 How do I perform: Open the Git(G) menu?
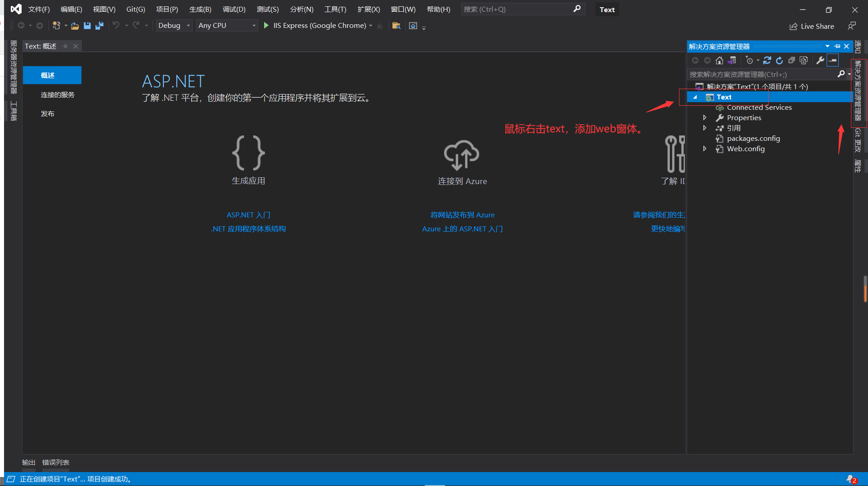pos(135,9)
